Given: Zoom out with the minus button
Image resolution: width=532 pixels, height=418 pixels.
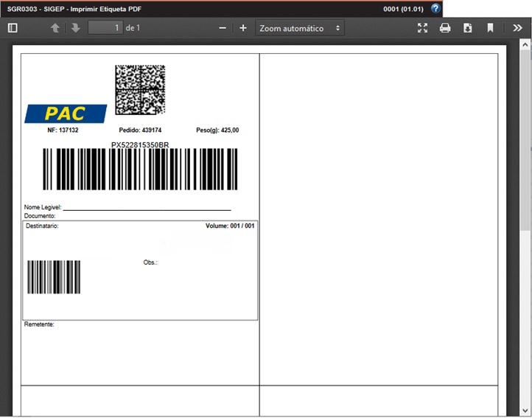Looking at the screenshot, I should (x=223, y=28).
